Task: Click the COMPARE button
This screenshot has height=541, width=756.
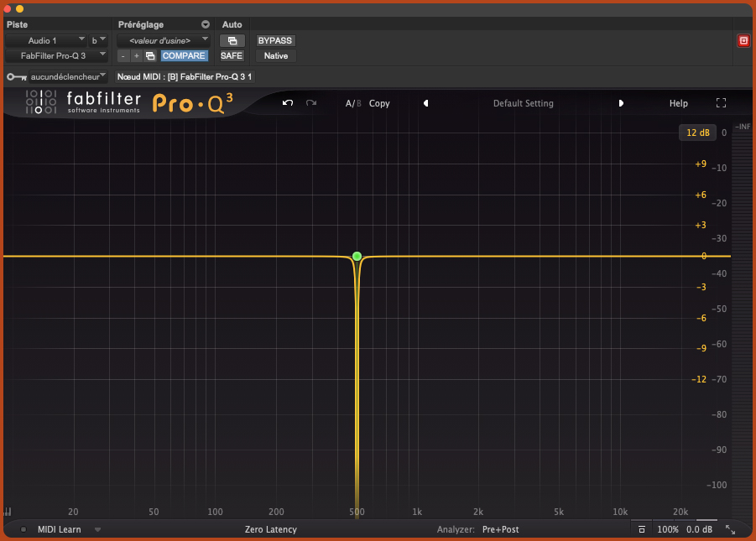Action: point(184,56)
